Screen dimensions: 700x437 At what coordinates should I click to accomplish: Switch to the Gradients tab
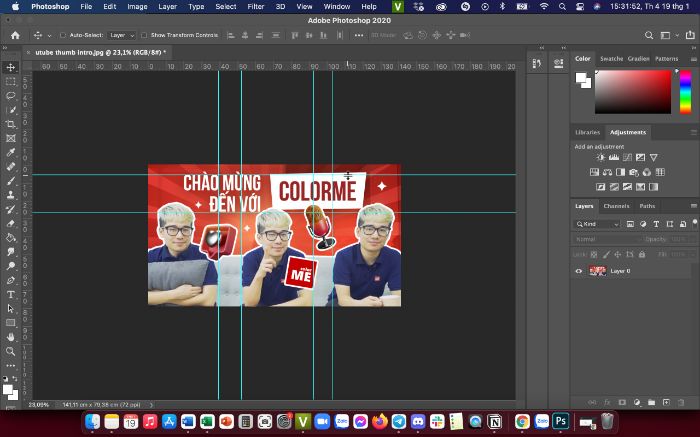[638, 58]
